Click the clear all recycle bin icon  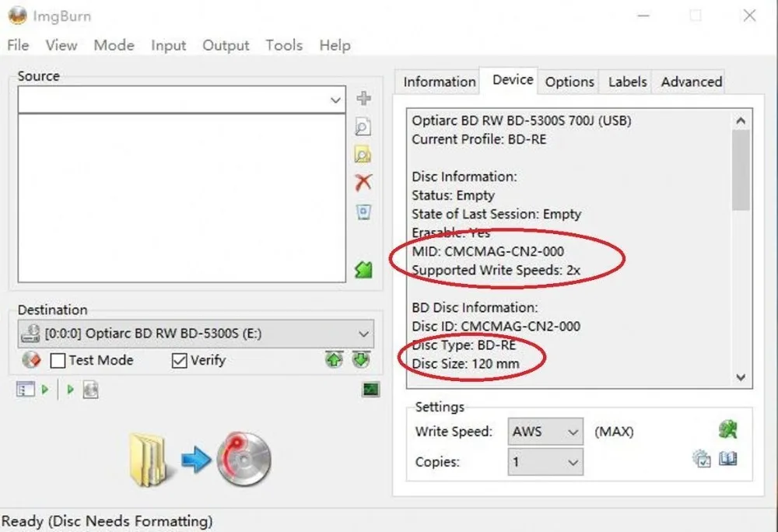click(x=363, y=212)
